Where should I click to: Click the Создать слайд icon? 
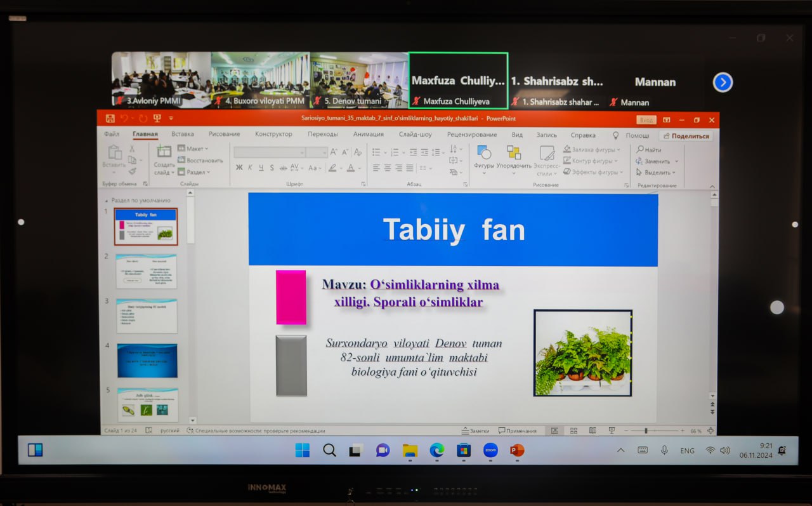pyautogui.click(x=164, y=152)
